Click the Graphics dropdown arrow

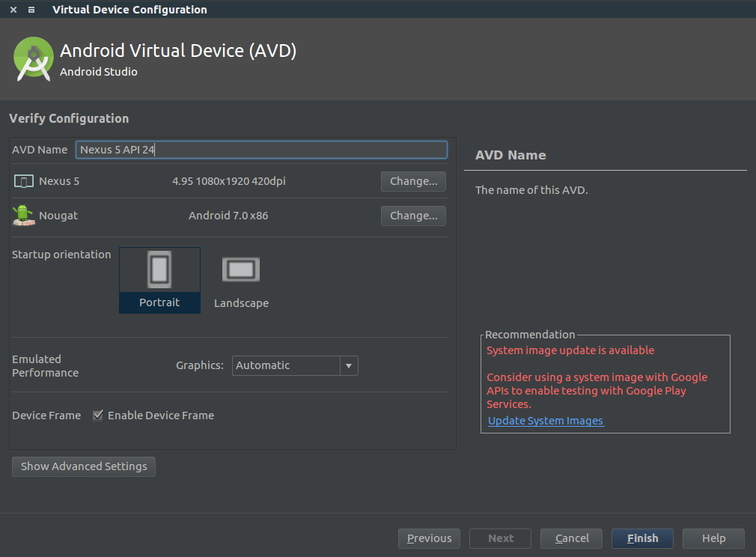tap(348, 365)
